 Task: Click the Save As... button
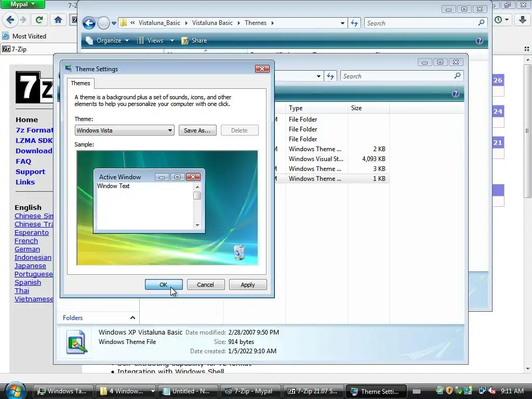click(197, 130)
